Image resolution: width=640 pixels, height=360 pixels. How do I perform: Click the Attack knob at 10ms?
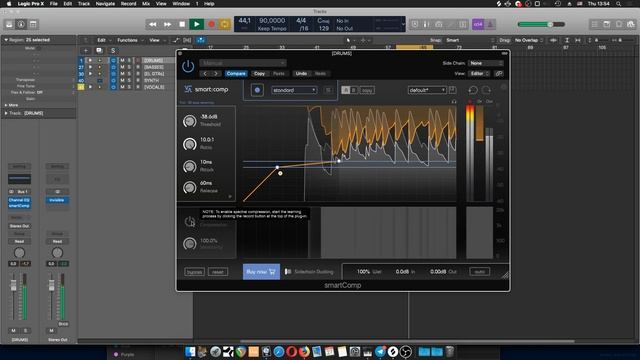click(x=189, y=166)
